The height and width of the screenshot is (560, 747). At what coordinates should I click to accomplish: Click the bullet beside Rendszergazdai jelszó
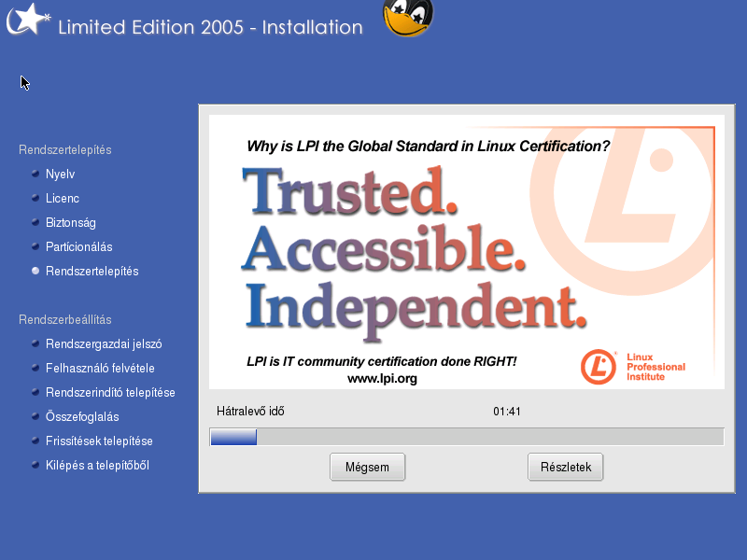(35, 343)
